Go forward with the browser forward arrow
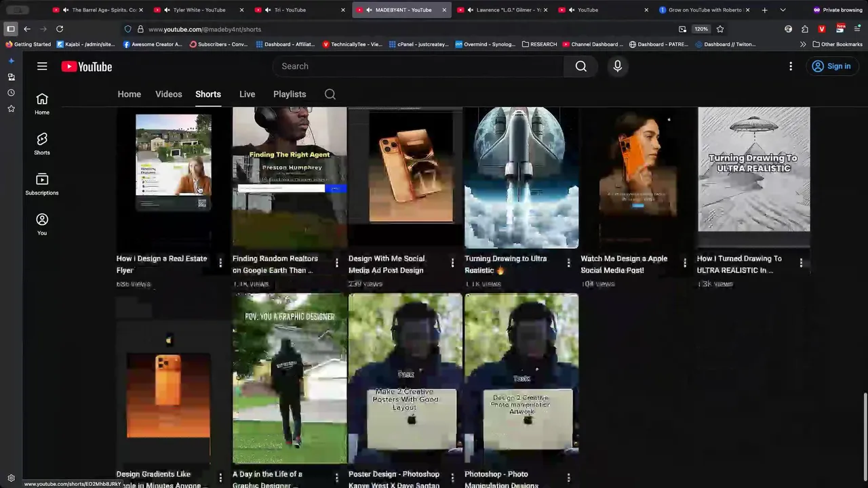Screen dimensions: 868x488 click(43, 29)
